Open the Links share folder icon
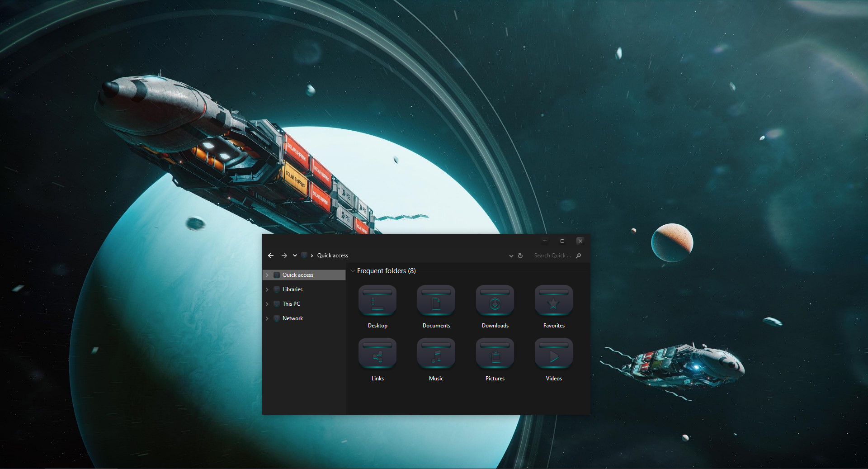868x469 pixels. pyautogui.click(x=377, y=353)
